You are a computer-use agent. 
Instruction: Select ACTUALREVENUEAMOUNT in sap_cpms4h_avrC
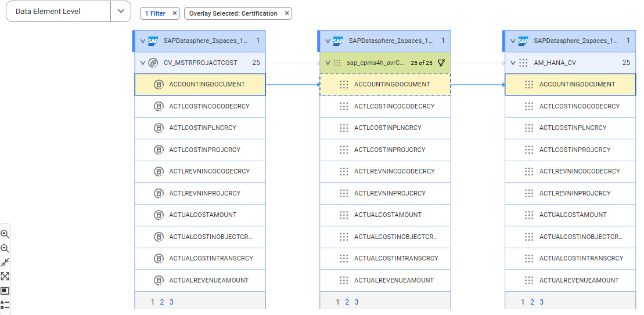(385, 281)
